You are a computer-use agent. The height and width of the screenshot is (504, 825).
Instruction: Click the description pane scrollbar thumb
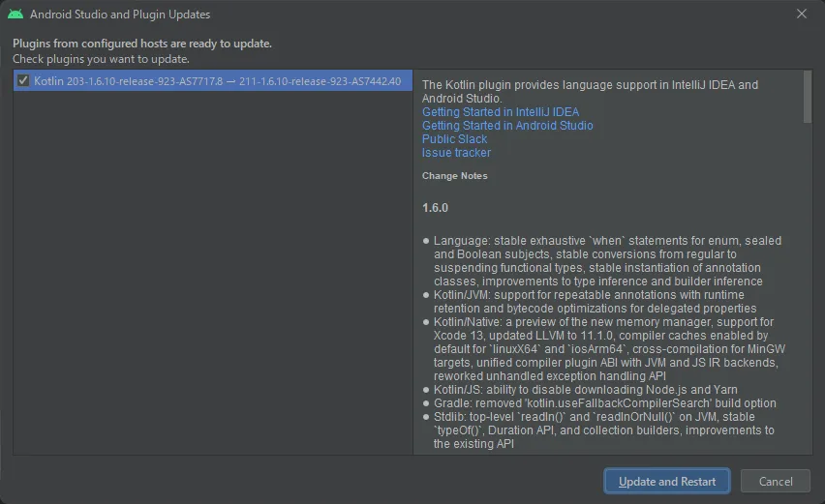[808, 97]
